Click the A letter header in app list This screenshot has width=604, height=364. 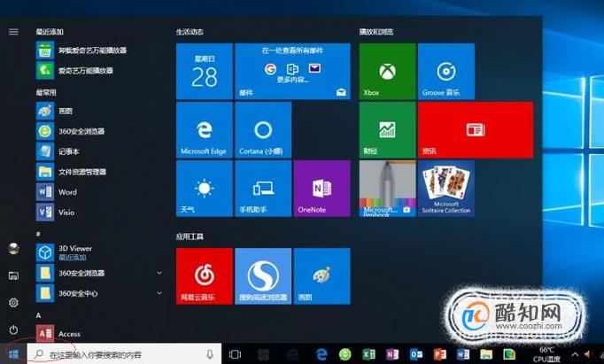(38, 315)
